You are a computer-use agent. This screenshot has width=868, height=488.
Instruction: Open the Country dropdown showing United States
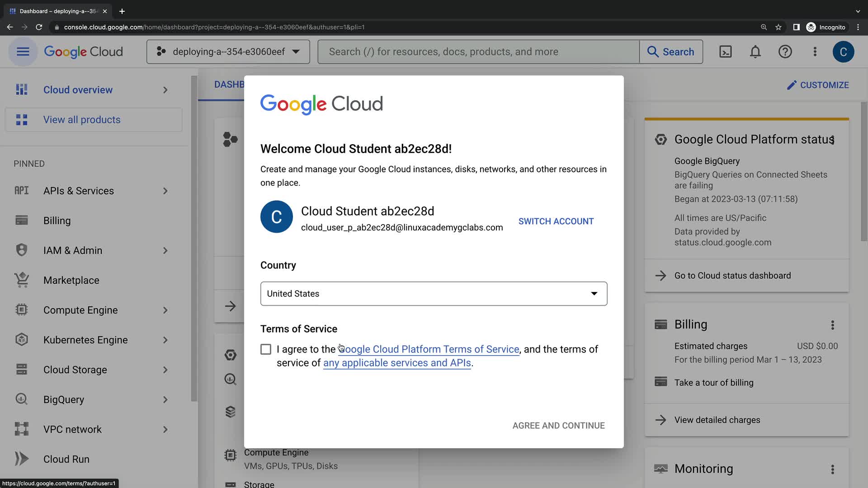click(x=433, y=294)
